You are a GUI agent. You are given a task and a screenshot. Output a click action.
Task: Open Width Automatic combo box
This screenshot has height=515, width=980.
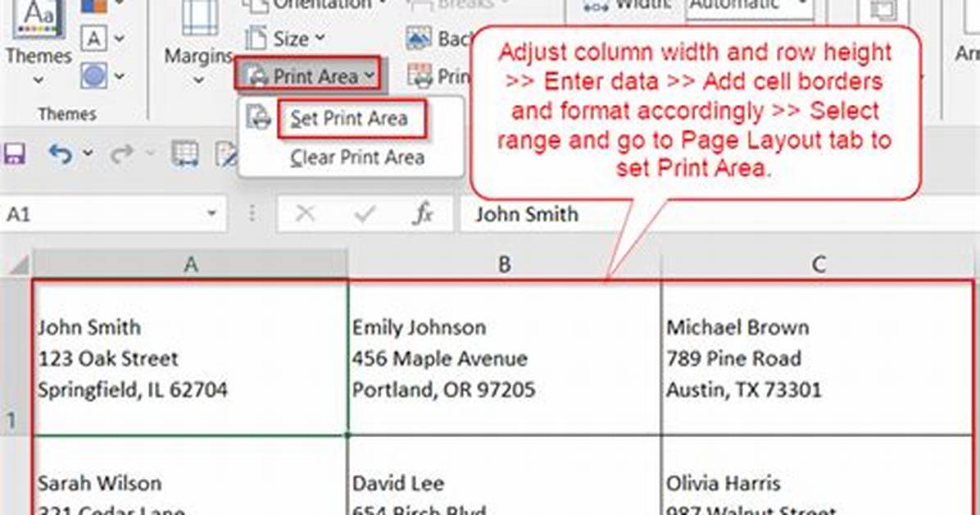pos(750,7)
